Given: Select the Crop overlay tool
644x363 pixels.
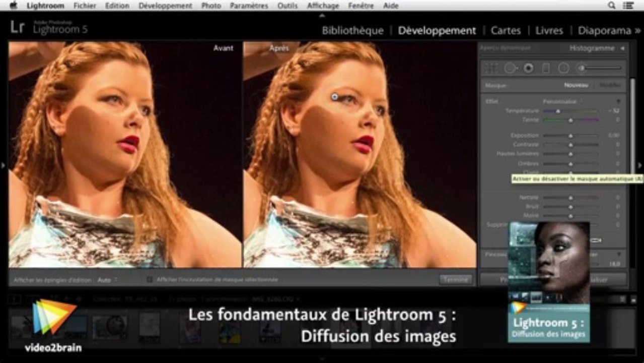Looking at the screenshot, I should 491,68.
